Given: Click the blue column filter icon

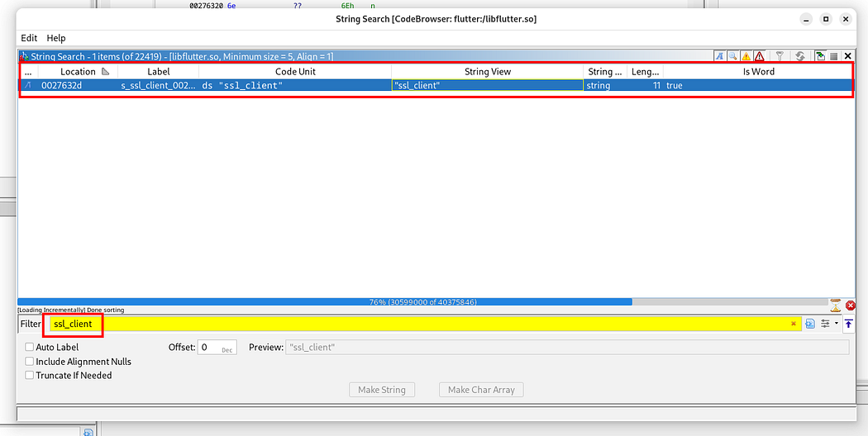Looking at the screenshot, I should [810, 324].
